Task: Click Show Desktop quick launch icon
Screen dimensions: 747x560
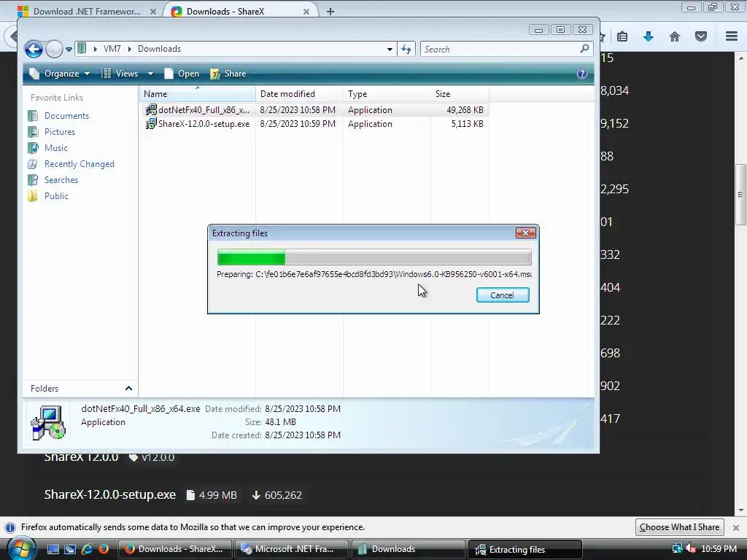Action: [x=53, y=549]
